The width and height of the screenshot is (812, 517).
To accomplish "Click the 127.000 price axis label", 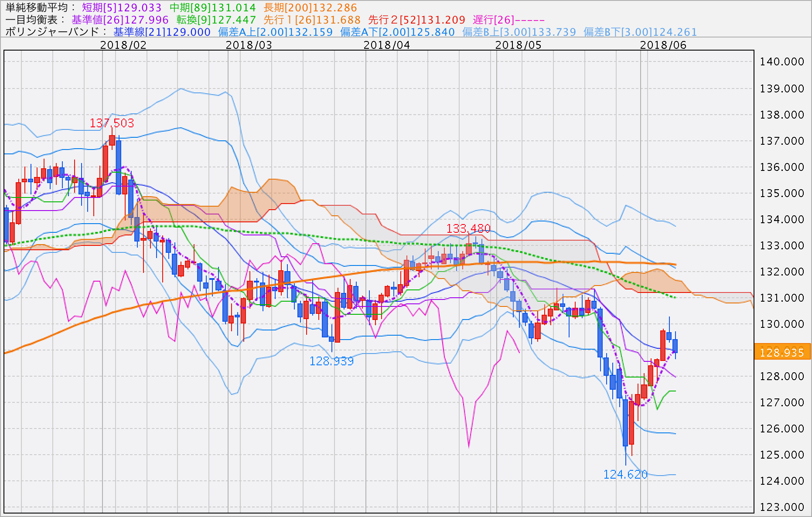I will click(x=782, y=402).
